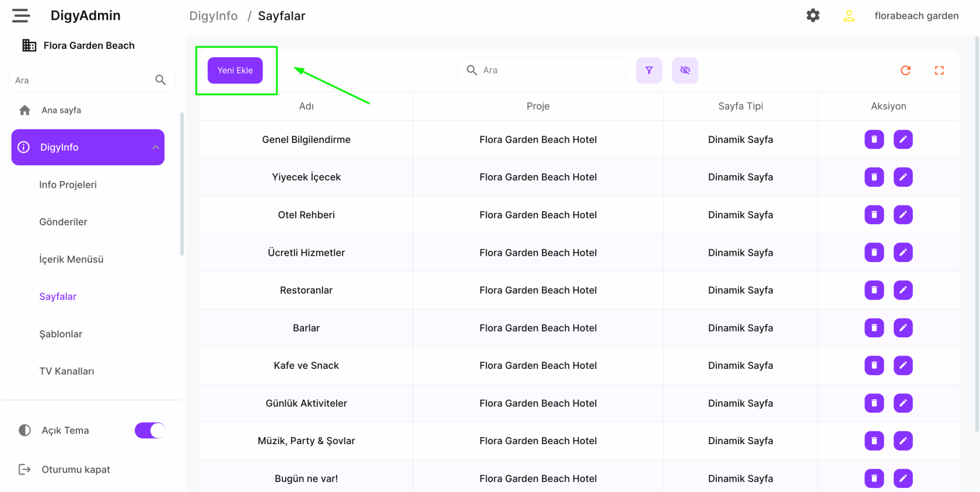Open settings via the gear icon
The image size is (980, 492).
click(x=813, y=16)
